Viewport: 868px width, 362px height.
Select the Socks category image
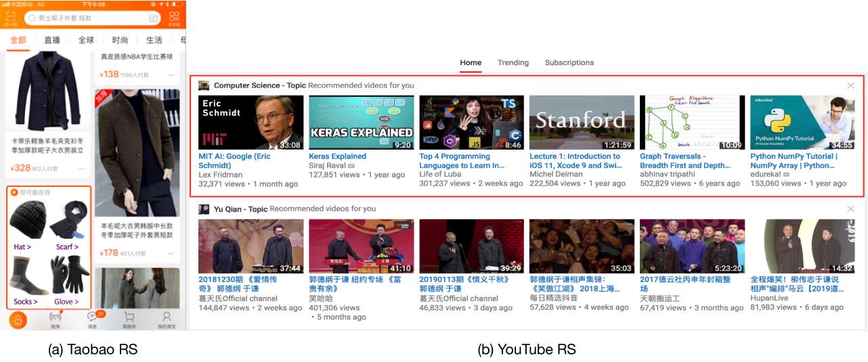(x=26, y=276)
